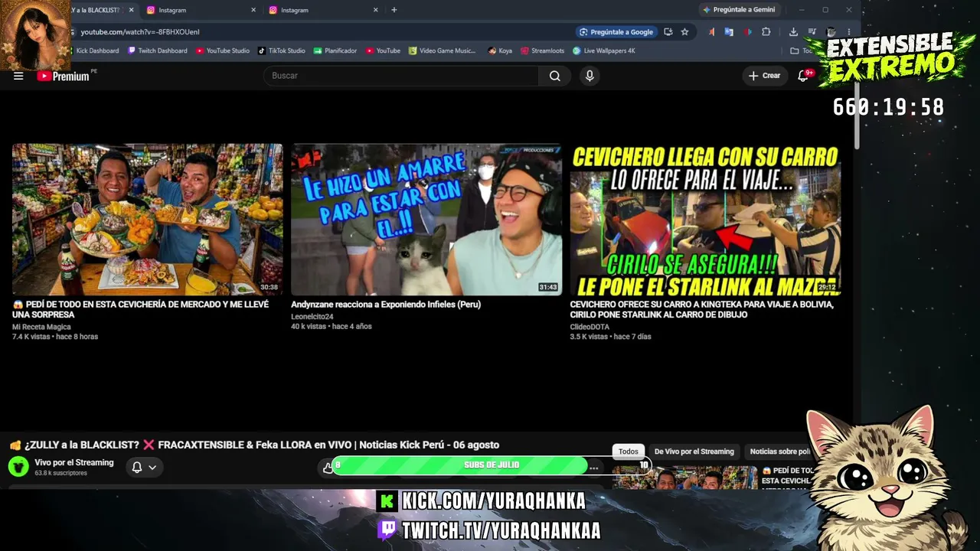Open the browser extensions puzzle icon
This screenshot has height=551, width=980.
766,32
